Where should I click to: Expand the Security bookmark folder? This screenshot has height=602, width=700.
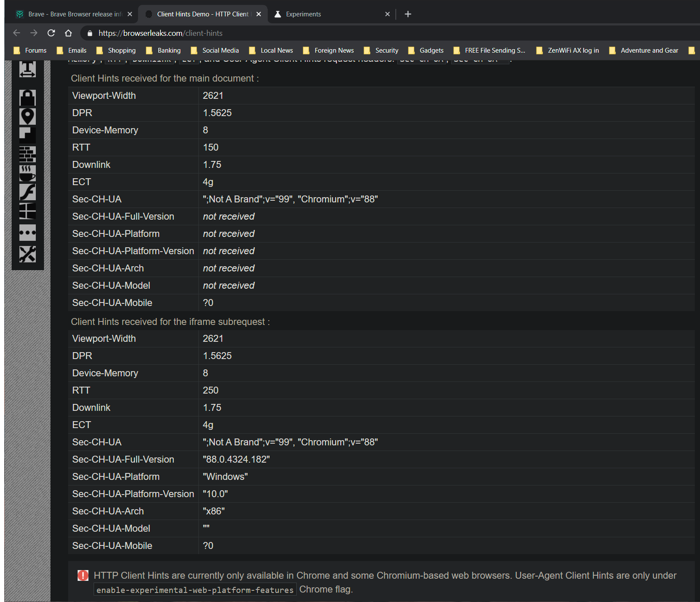381,50
